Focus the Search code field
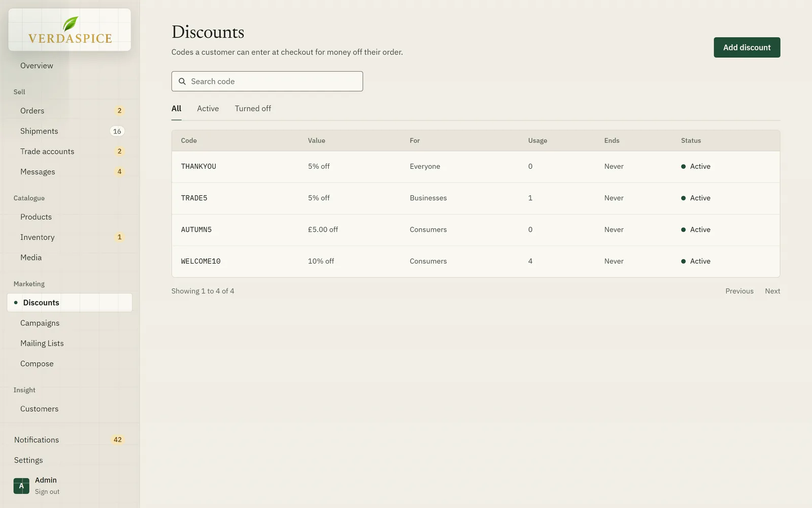The image size is (812, 508). 267,81
